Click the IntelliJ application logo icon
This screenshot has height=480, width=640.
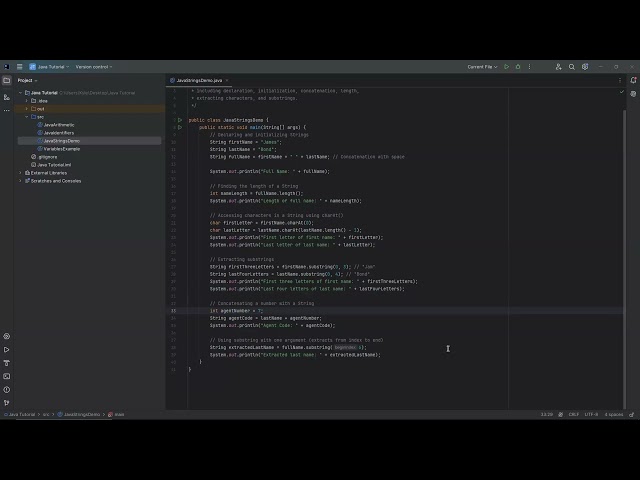pyautogui.click(x=7, y=67)
